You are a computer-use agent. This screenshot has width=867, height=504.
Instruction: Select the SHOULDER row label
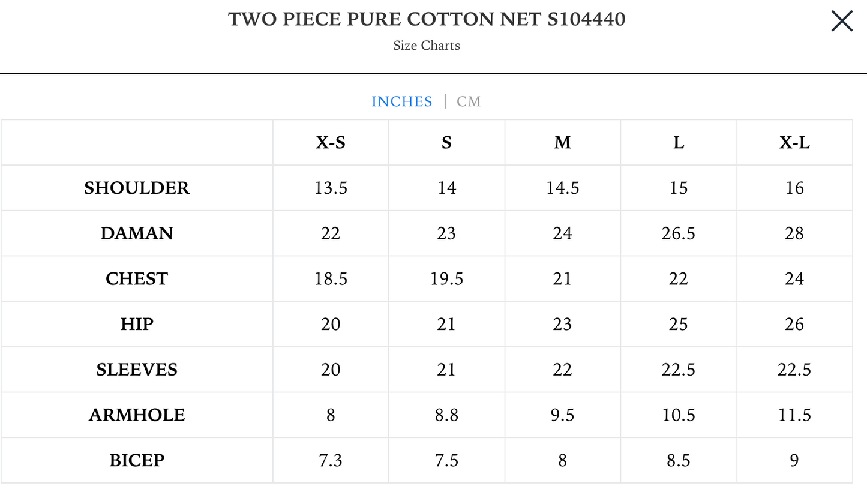coord(137,188)
